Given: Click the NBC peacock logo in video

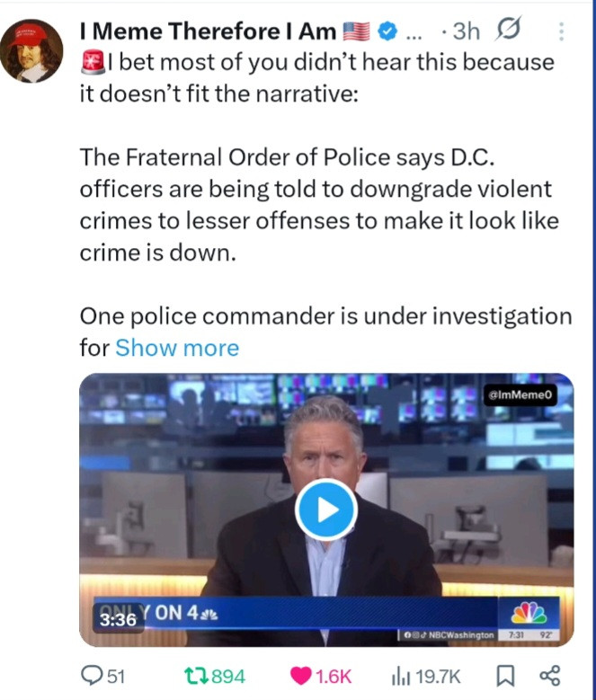Looking at the screenshot, I should 528,614.
